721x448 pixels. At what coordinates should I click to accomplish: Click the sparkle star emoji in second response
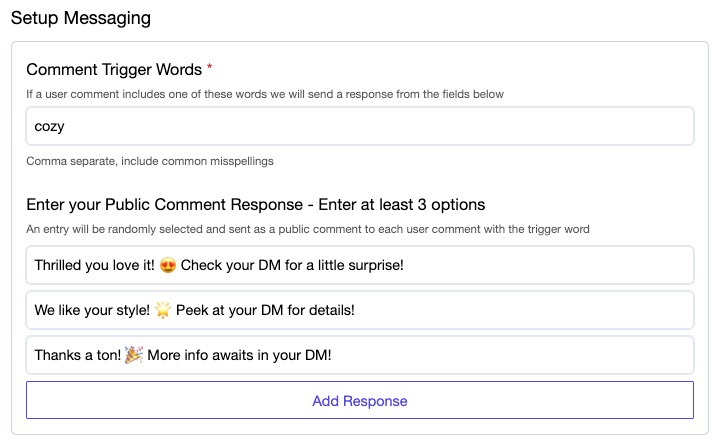[163, 310]
